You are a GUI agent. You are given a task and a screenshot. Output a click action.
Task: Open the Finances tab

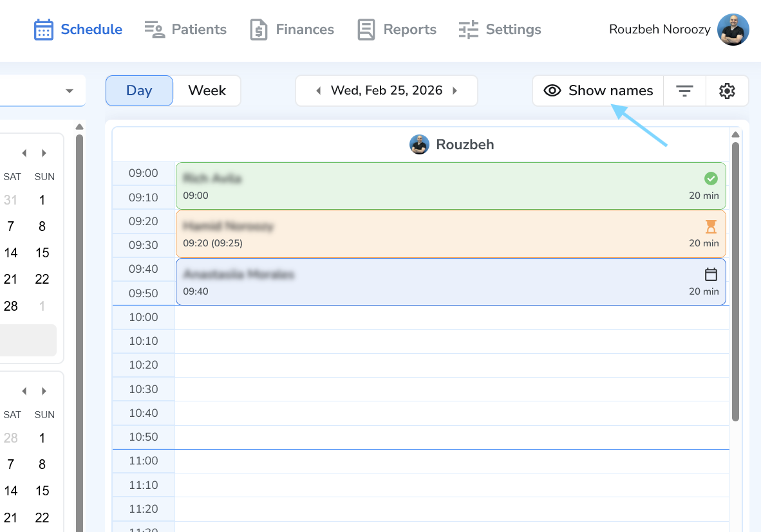pos(292,30)
